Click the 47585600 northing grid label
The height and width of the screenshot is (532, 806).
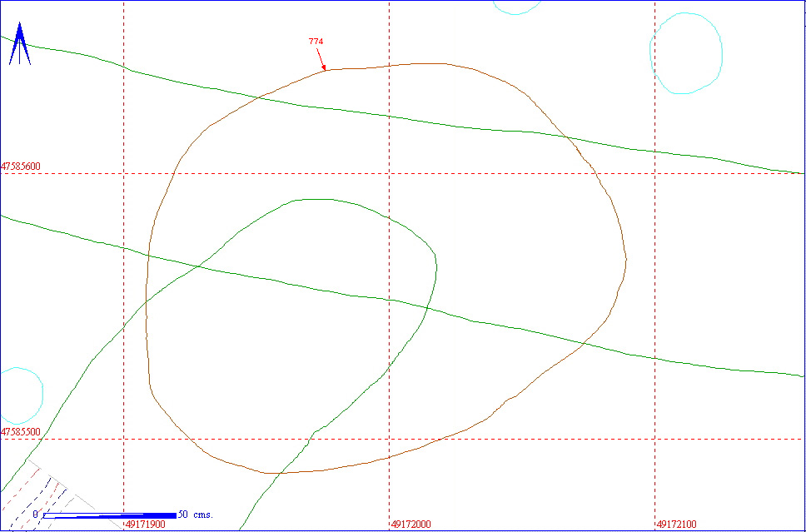21,167
